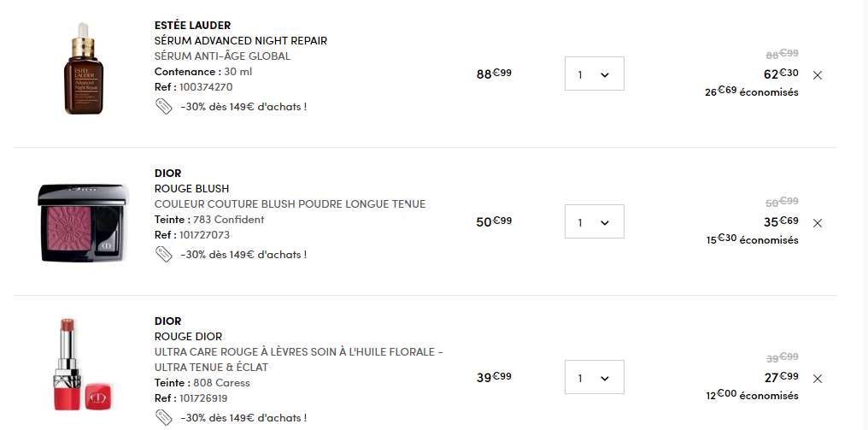
Task: Open the Rouge Blush product link
Action: [x=191, y=189]
